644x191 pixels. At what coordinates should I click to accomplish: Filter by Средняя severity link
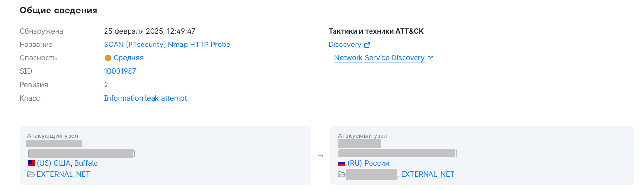point(128,58)
